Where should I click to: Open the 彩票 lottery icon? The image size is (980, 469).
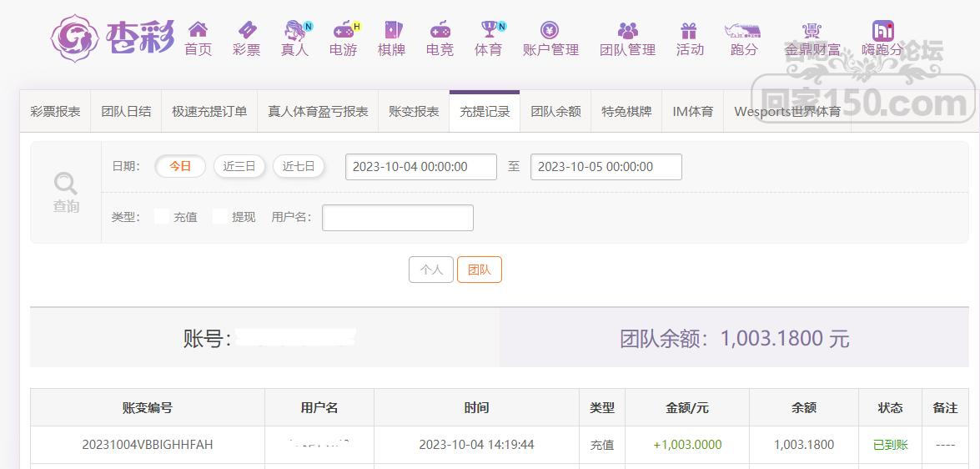pyautogui.click(x=246, y=31)
